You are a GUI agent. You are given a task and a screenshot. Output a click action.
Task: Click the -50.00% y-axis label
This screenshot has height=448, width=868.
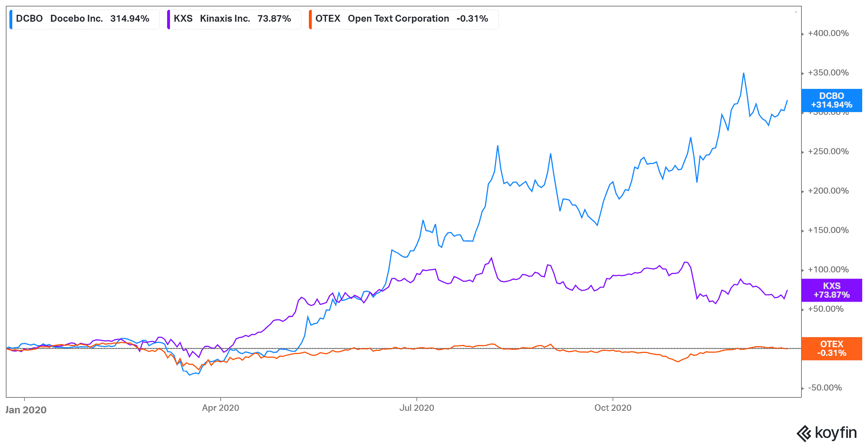click(x=825, y=388)
